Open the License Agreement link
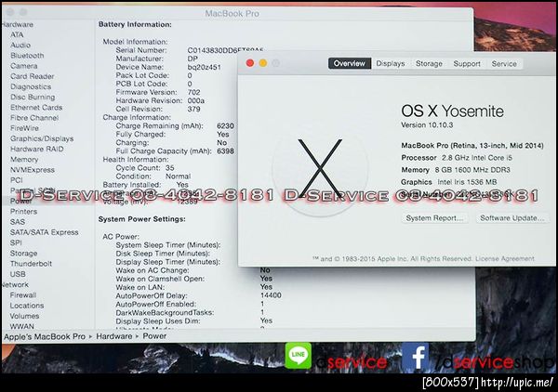This screenshot has width=558, height=392. (505, 259)
